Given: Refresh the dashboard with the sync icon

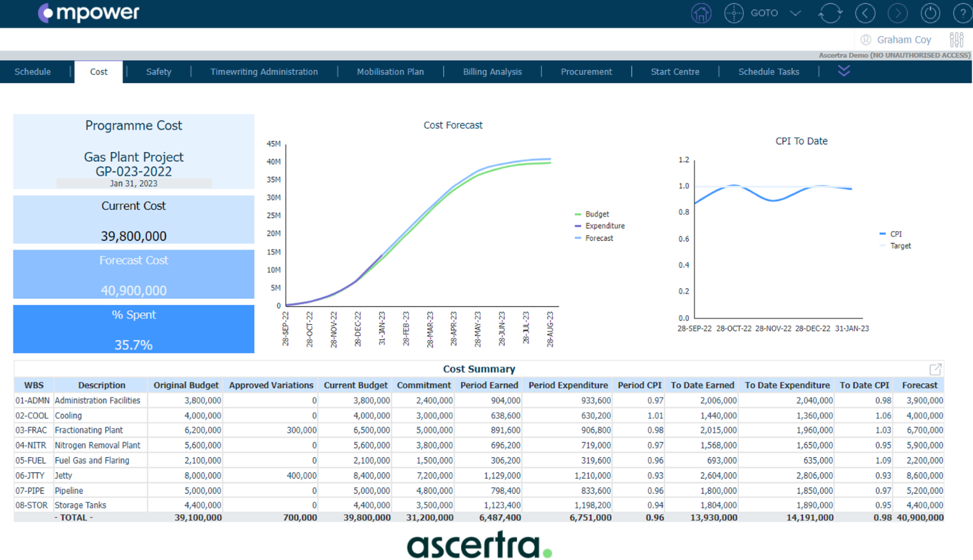Looking at the screenshot, I should pyautogui.click(x=830, y=13).
